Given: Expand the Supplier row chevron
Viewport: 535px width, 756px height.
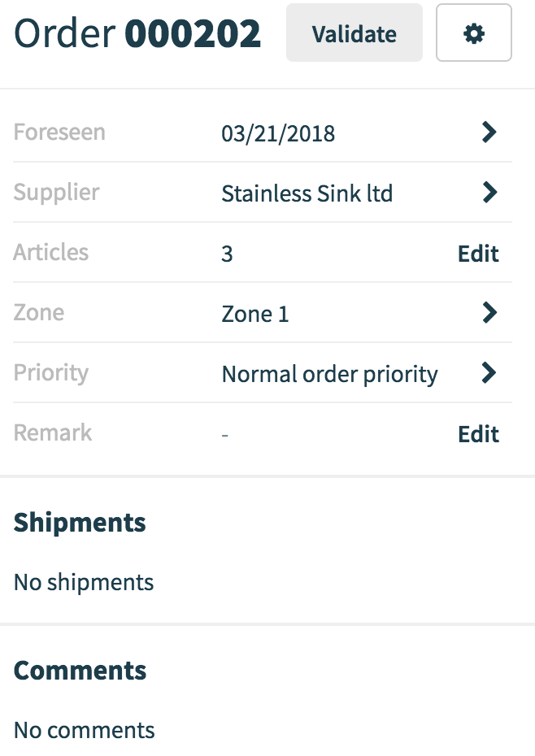Looking at the screenshot, I should click(x=489, y=193).
